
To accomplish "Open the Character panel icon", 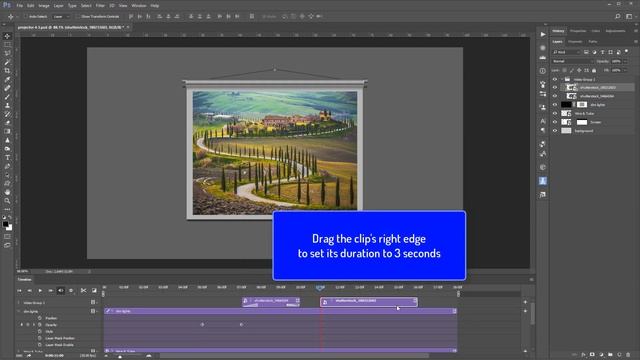I will [x=542, y=121].
